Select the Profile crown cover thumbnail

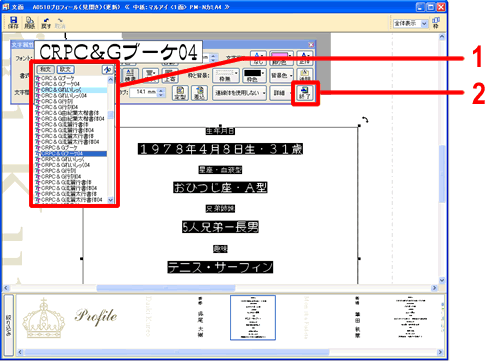point(70,319)
